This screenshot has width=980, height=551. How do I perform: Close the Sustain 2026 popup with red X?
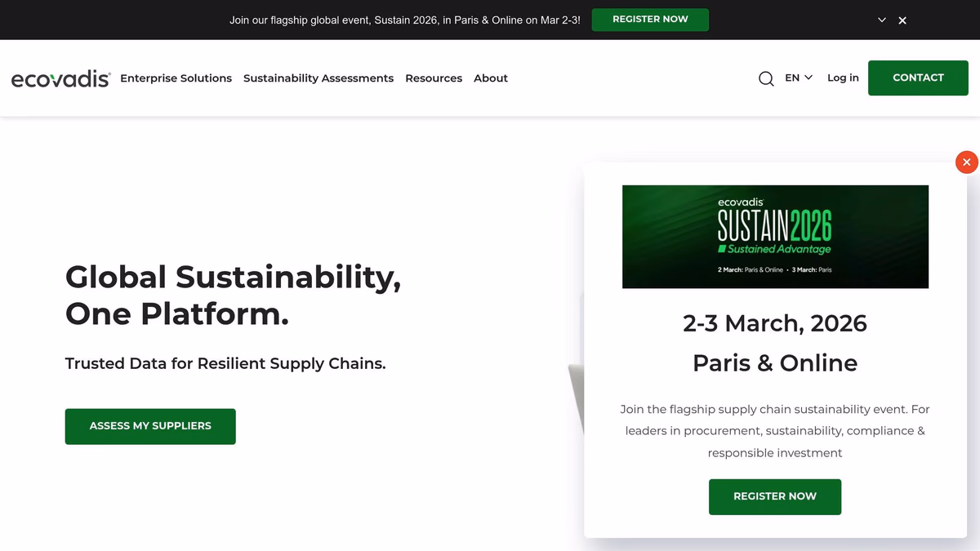tap(966, 162)
